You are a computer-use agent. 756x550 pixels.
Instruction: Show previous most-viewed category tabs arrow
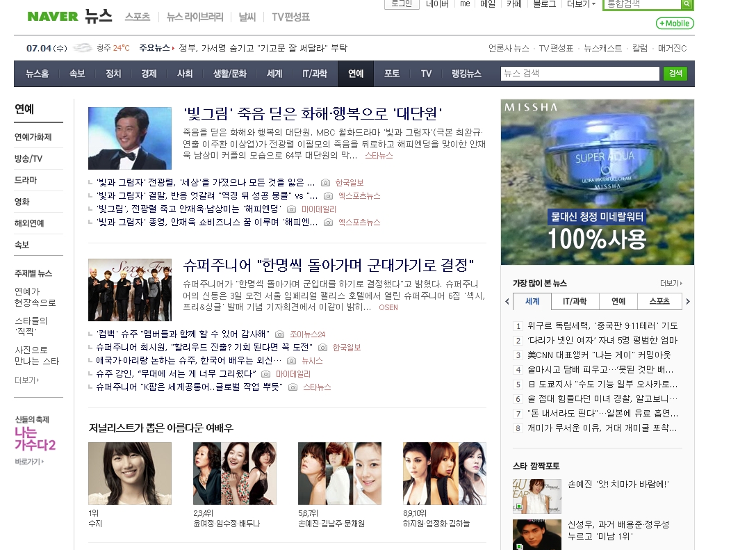click(507, 302)
